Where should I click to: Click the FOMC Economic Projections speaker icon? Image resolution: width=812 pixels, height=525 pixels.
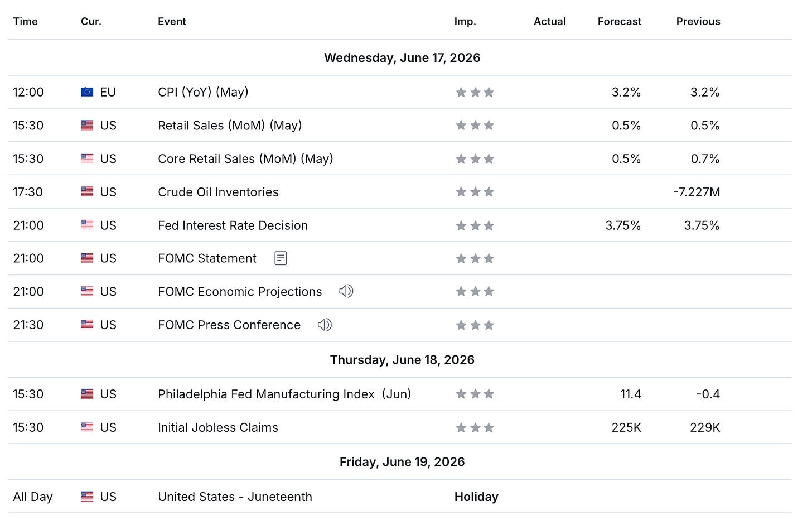pos(346,291)
